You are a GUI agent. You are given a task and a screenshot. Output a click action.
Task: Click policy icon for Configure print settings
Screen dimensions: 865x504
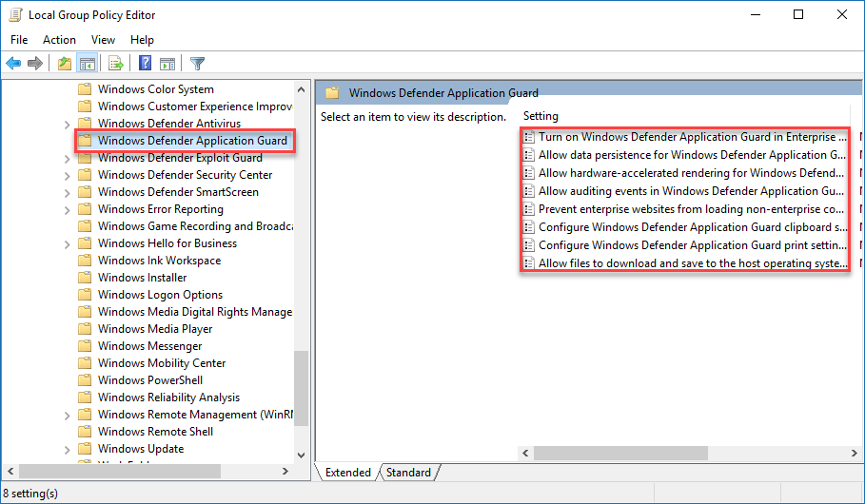pos(528,245)
